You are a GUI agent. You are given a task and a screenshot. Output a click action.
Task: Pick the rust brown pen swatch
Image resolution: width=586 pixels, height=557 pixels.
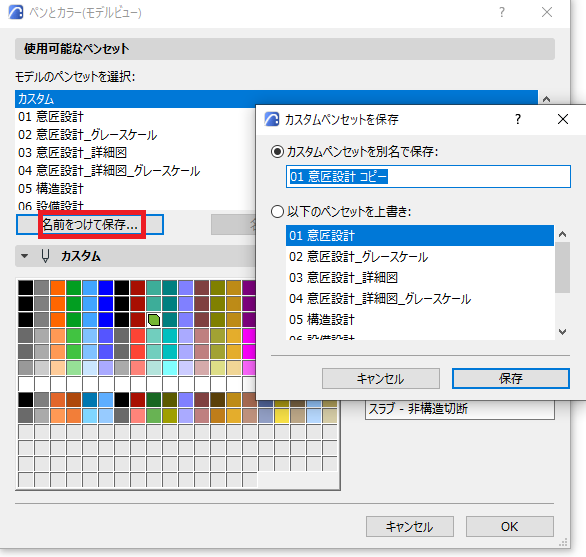(74, 400)
